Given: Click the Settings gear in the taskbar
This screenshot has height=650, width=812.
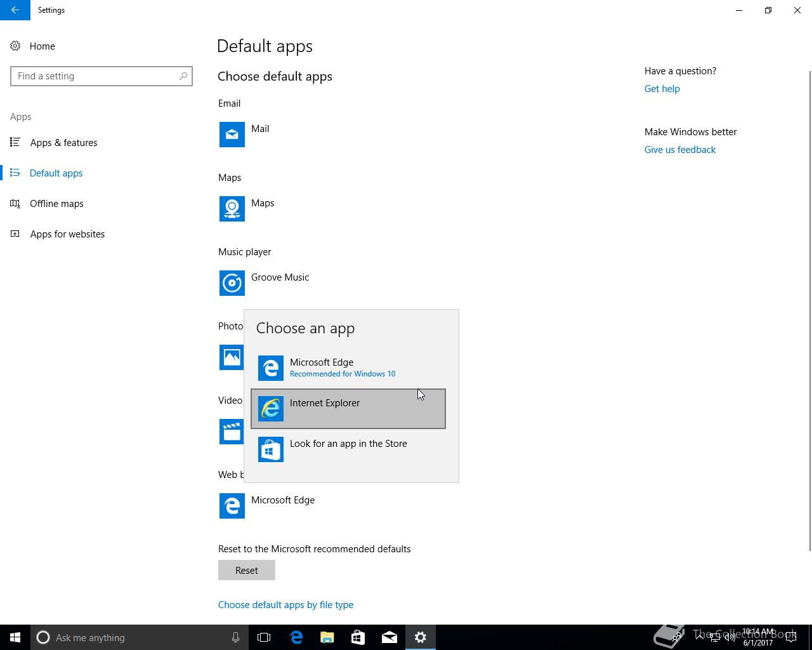Looking at the screenshot, I should 421,637.
